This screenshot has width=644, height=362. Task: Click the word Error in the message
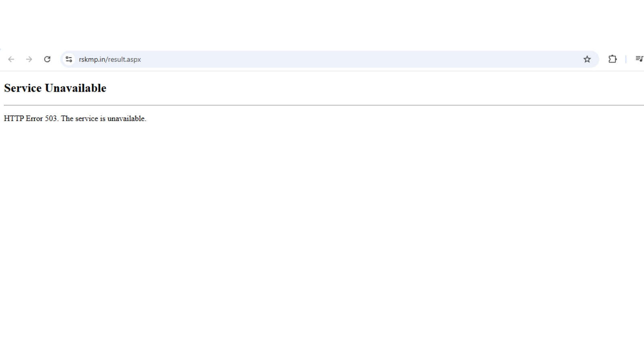34,119
